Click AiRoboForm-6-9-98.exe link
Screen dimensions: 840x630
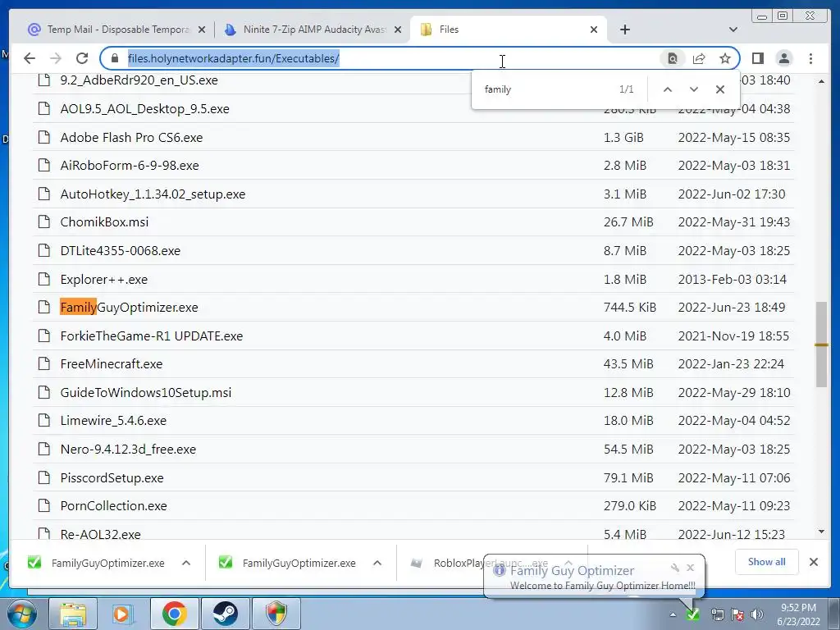coord(129,166)
